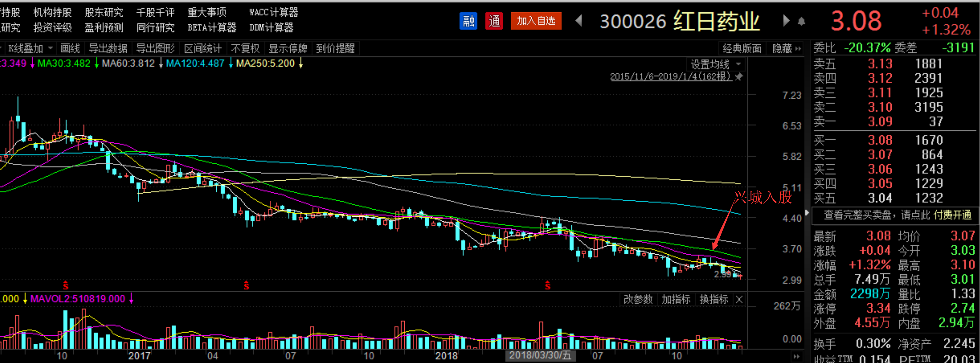Open 机构持股 menu item
The image size is (980, 363).
click(52, 13)
